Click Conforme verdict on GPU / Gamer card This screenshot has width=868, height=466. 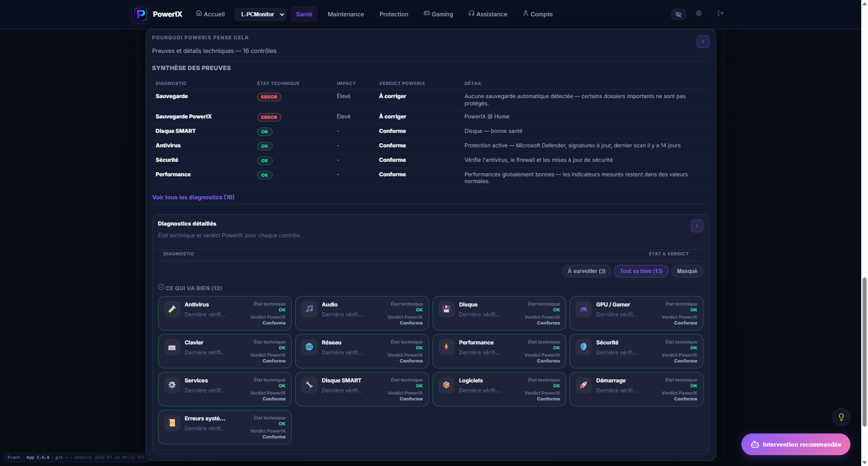(685, 323)
